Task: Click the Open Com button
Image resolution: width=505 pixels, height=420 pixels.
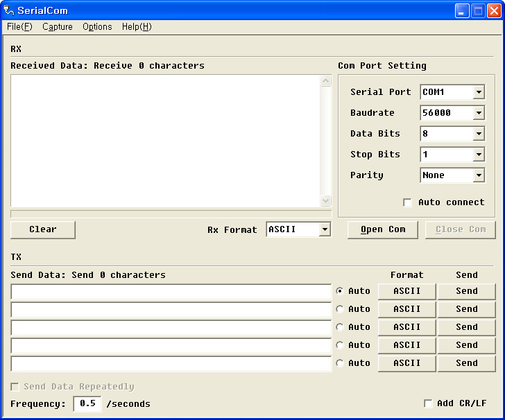Action: pyautogui.click(x=383, y=229)
